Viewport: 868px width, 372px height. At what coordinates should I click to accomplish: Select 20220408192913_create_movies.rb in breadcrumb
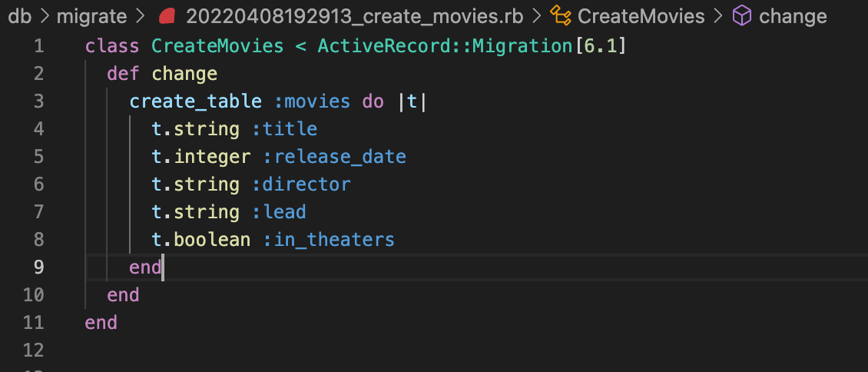click(354, 17)
